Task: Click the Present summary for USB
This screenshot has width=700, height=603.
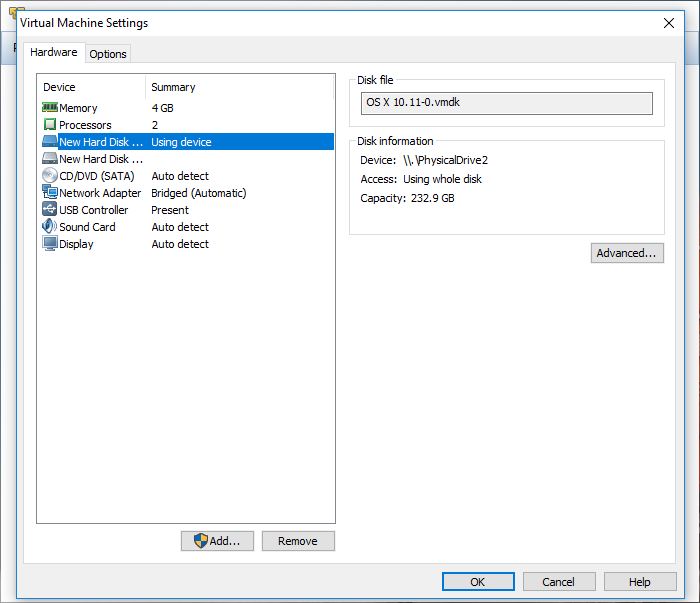Action: coord(170,210)
